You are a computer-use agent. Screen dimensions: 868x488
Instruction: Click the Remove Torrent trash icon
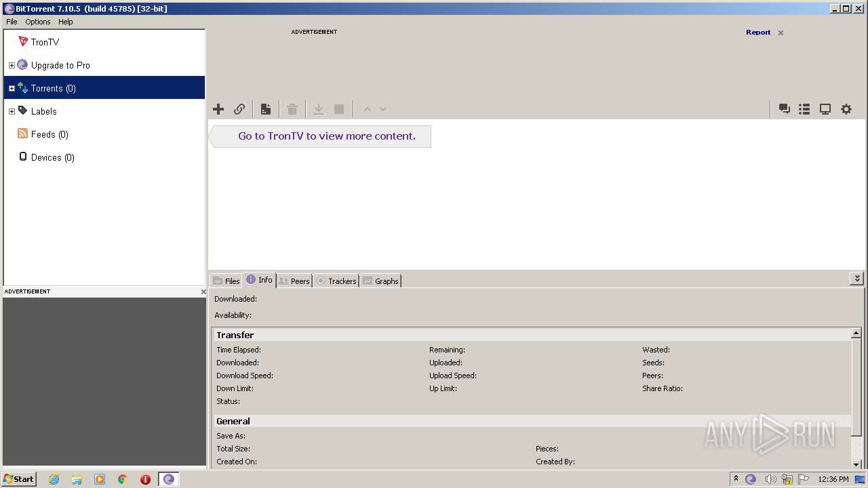point(292,109)
